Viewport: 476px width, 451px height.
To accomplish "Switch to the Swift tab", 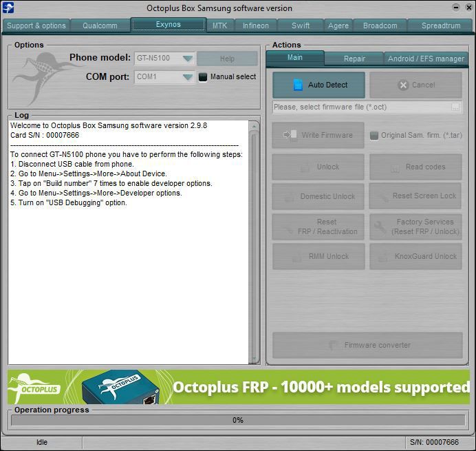I will (301, 25).
